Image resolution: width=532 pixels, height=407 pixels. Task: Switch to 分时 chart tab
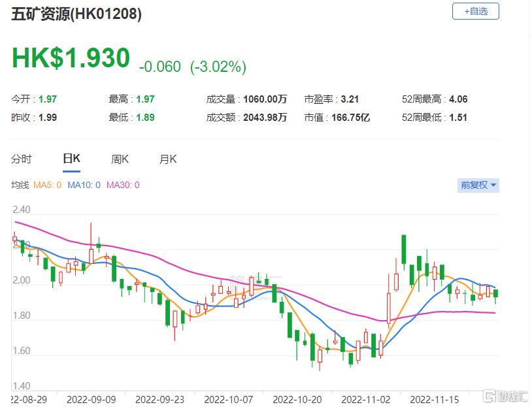[x=21, y=159]
